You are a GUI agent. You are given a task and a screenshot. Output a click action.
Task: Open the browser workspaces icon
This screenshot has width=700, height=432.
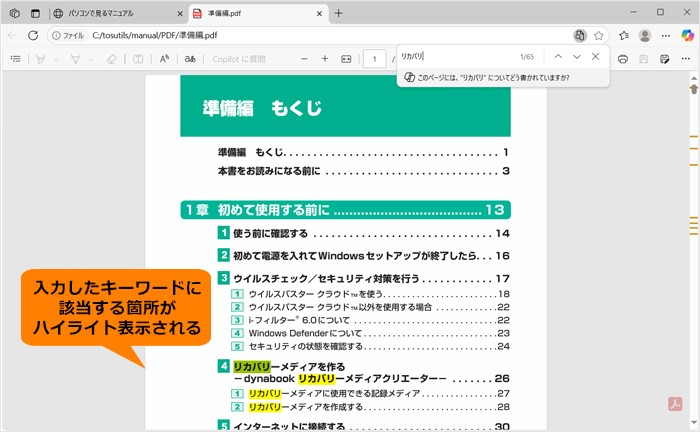[x=15, y=13]
